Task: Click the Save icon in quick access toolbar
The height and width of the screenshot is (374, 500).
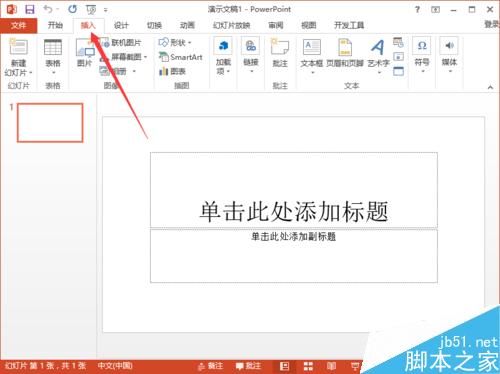Action: coord(30,9)
